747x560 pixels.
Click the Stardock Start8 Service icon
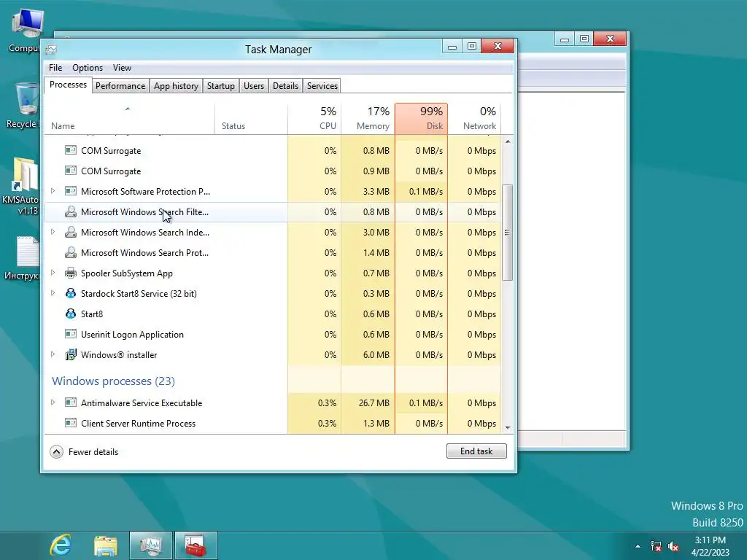71,293
